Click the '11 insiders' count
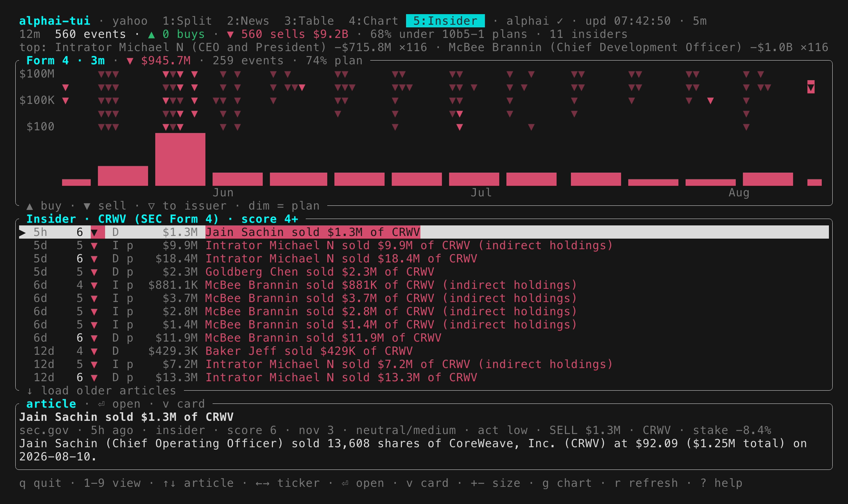 point(589,34)
